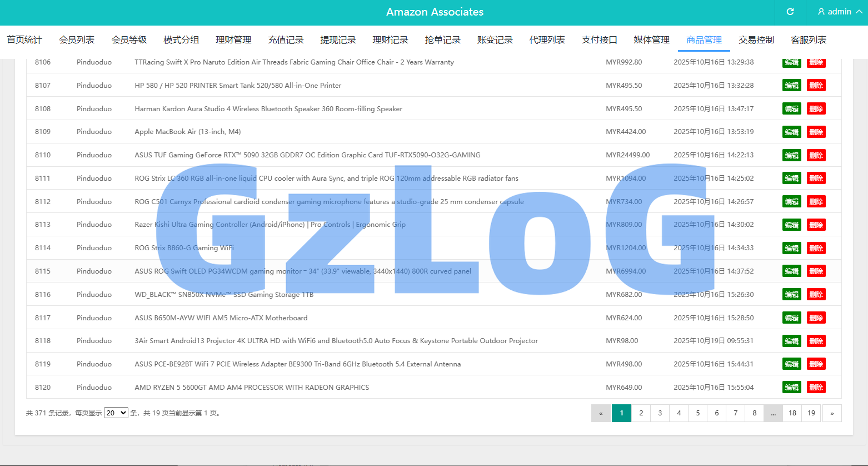This screenshot has width=868, height=466.
Task: Open the admin user dropdown
Action: (x=840, y=12)
